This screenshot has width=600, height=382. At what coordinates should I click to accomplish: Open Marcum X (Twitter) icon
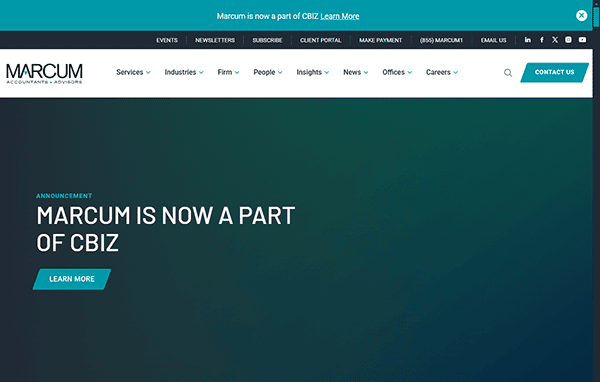(555, 40)
